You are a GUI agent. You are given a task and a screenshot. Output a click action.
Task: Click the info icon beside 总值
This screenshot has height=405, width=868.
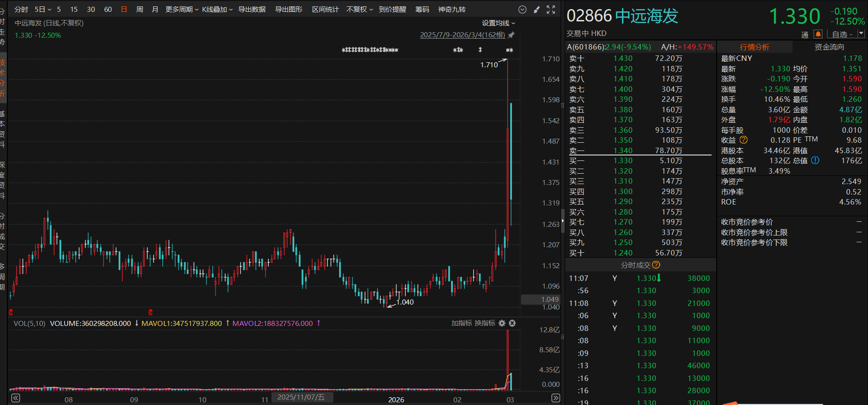[x=815, y=160]
